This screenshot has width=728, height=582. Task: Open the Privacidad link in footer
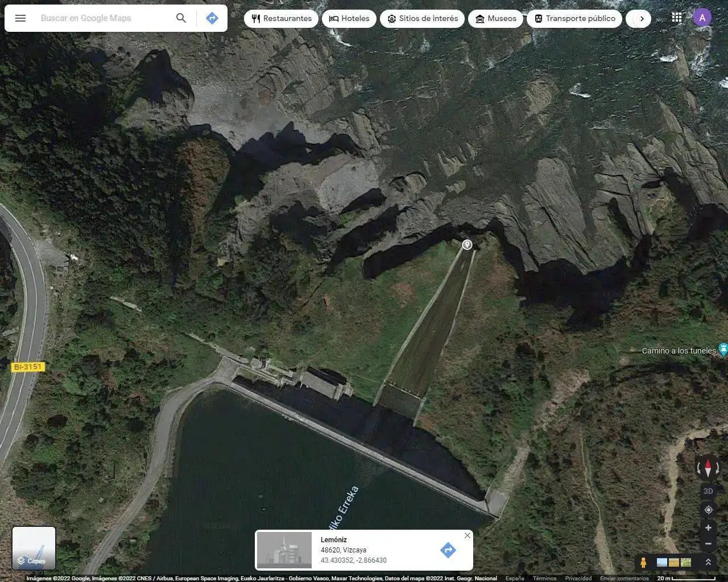pos(578,578)
